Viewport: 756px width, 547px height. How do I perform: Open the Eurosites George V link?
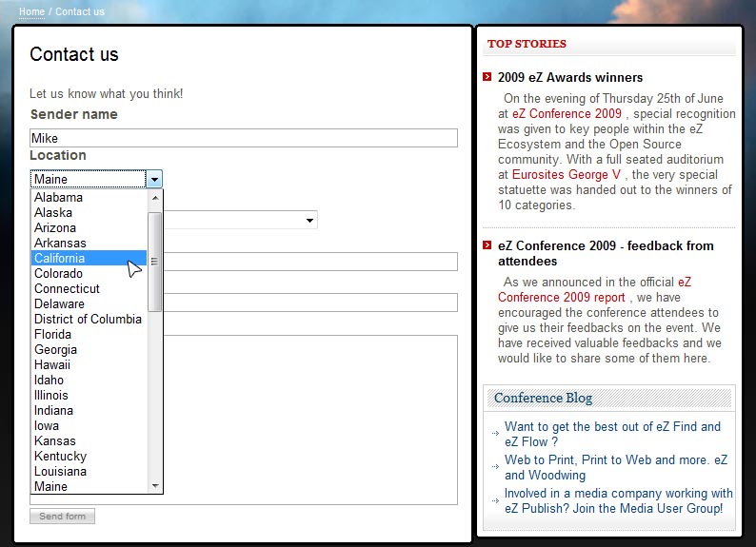(566, 175)
